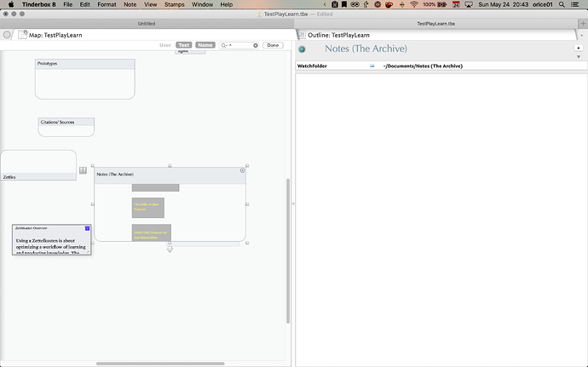Select the Citations/ Sources container

pyautogui.click(x=66, y=127)
